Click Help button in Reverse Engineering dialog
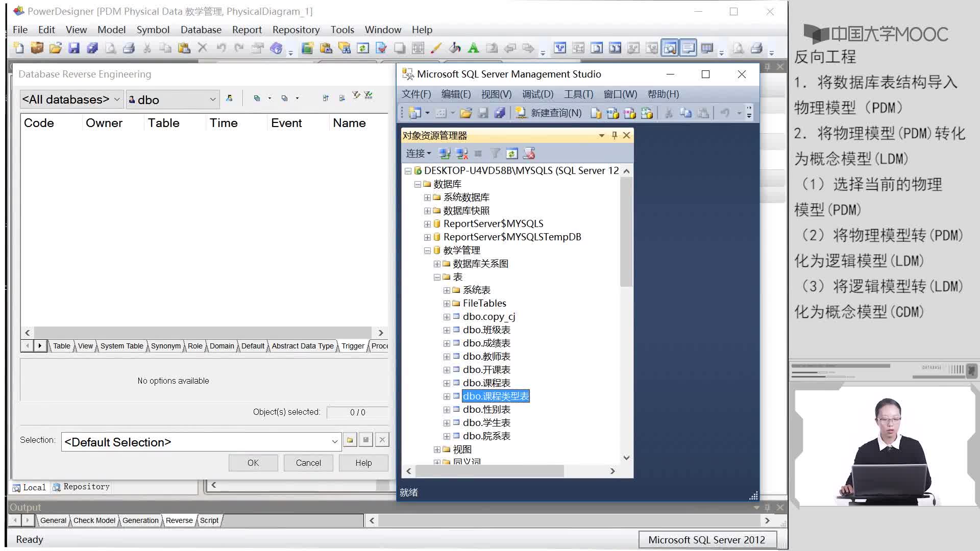The image size is (980, 551). point(363,463)
